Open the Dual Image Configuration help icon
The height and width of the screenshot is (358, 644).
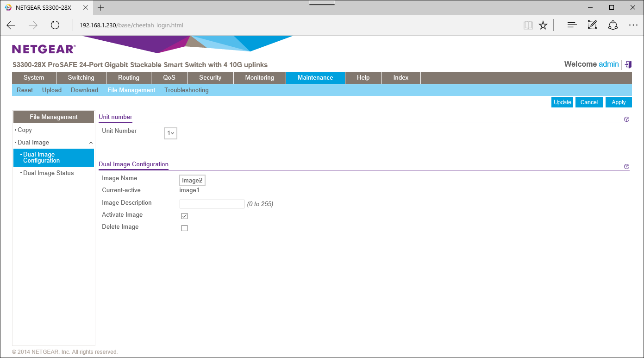click(x=626, y=167)
